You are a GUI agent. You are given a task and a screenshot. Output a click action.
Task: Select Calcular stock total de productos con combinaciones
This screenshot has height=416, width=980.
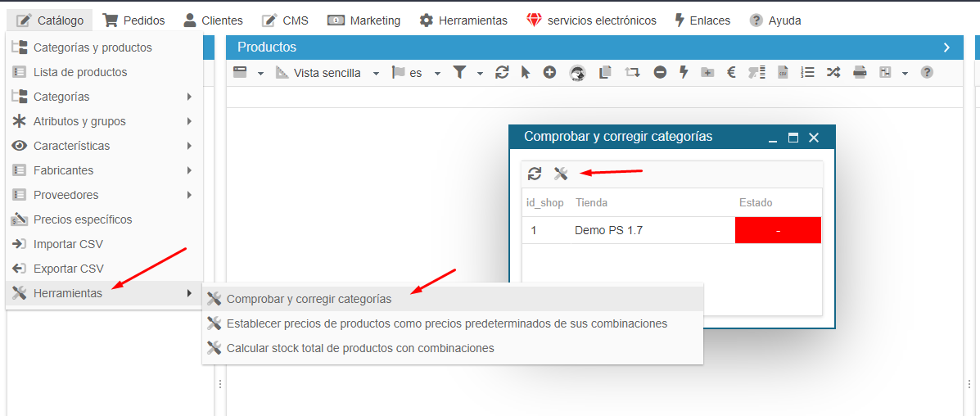[360, 348]
